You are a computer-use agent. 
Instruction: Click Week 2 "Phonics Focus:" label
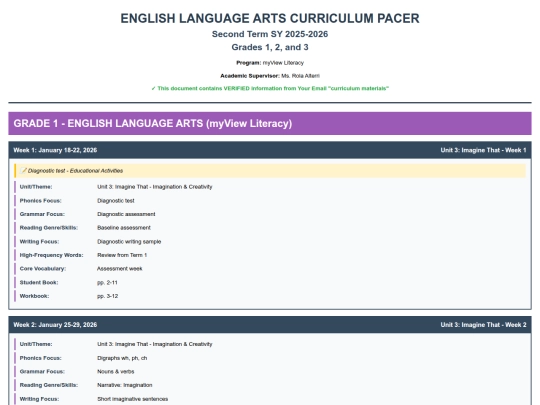coord(40,358)
